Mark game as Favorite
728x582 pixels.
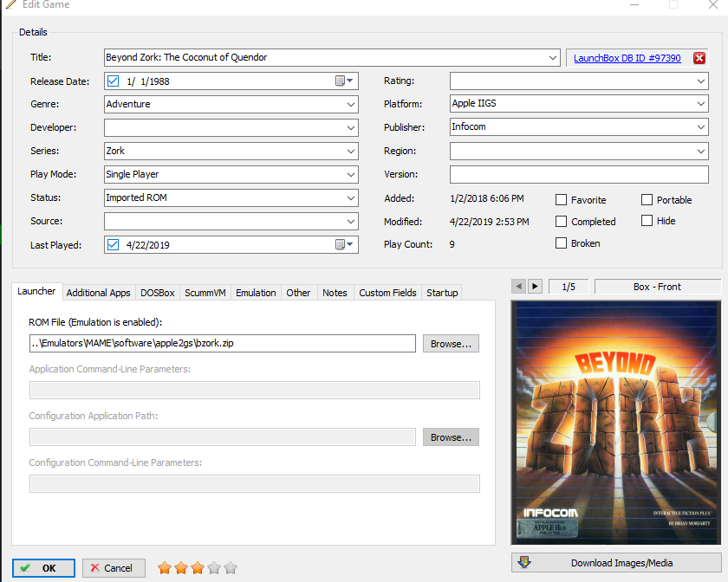pyautogui.click(x=561, y=199)
